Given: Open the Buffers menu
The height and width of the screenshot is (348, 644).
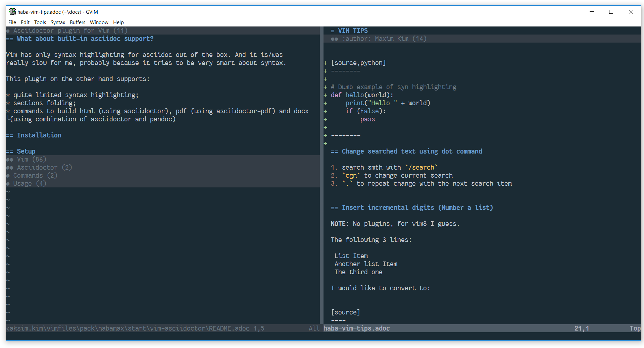Looking at the screenshot, I should [x=78, y=22].
